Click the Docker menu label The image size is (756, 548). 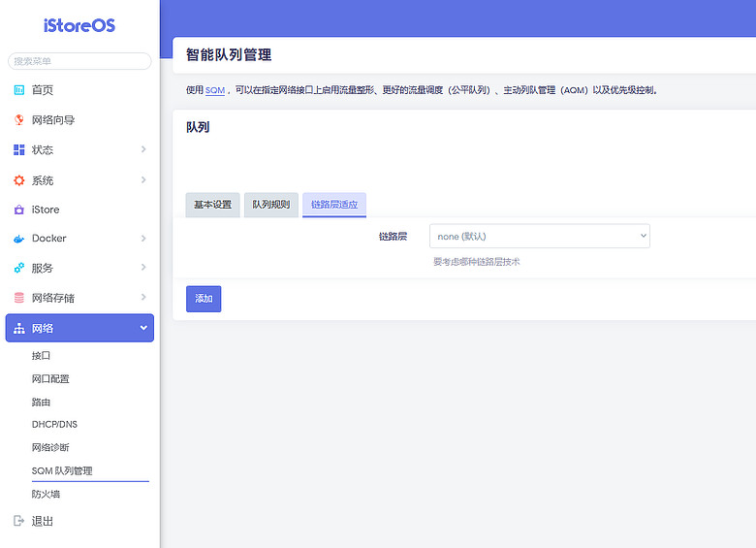click(49, 239)
